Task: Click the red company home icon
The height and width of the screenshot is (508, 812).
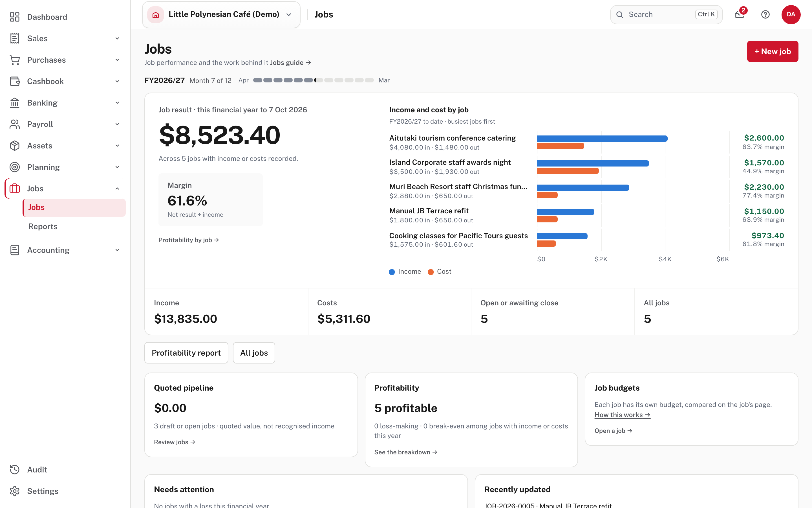Action: [x=155, y=14]
